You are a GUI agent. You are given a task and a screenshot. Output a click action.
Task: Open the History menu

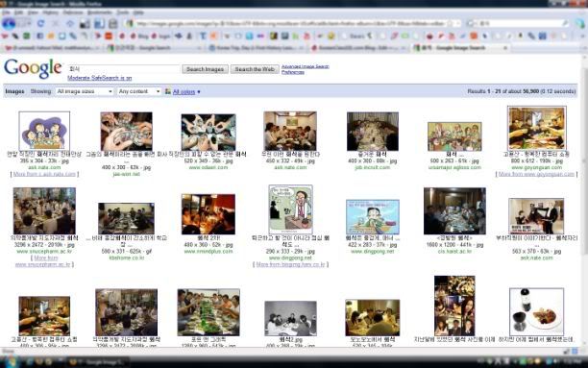click(50, 12)
